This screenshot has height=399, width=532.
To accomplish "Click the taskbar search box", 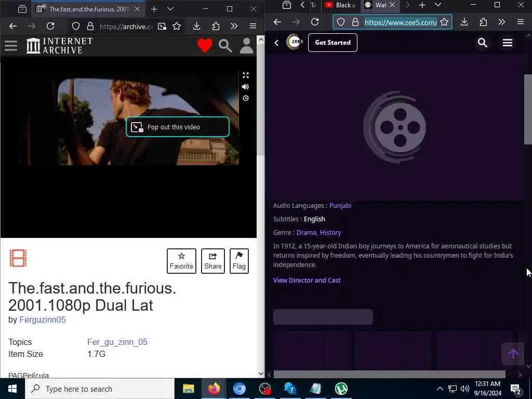I will [100, 389].
